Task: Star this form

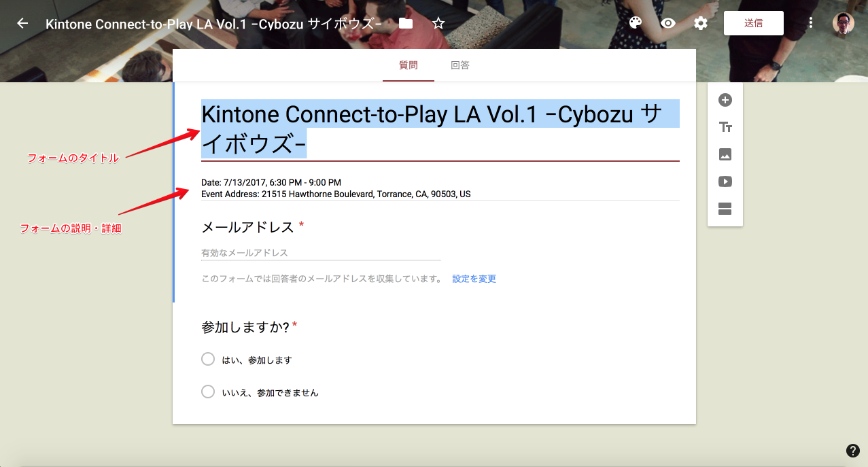Action: 438,23
